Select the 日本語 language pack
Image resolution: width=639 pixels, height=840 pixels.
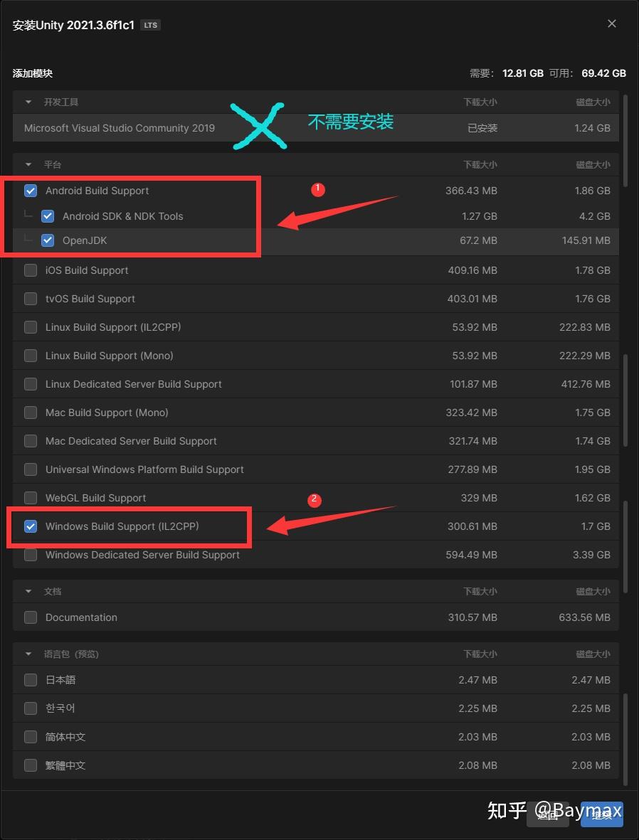point(31,680)
